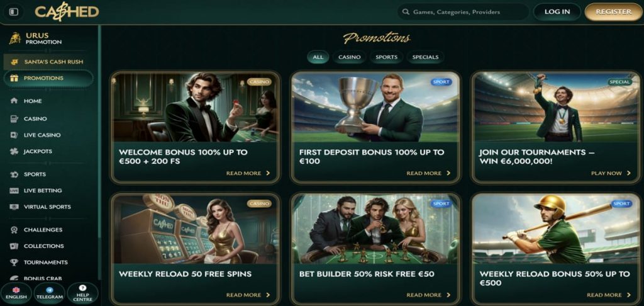
Task: Open the Telegram icon button
Action: pos(49,293)
